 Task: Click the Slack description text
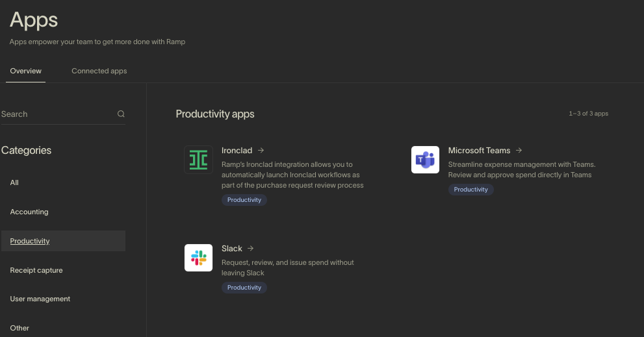[287, 268]
